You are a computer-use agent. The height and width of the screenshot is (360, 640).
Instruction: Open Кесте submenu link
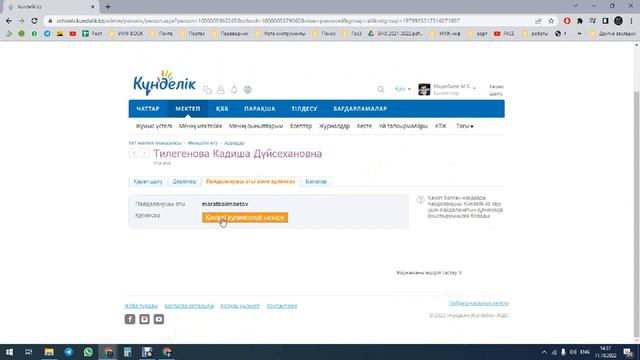pos(364,126)
